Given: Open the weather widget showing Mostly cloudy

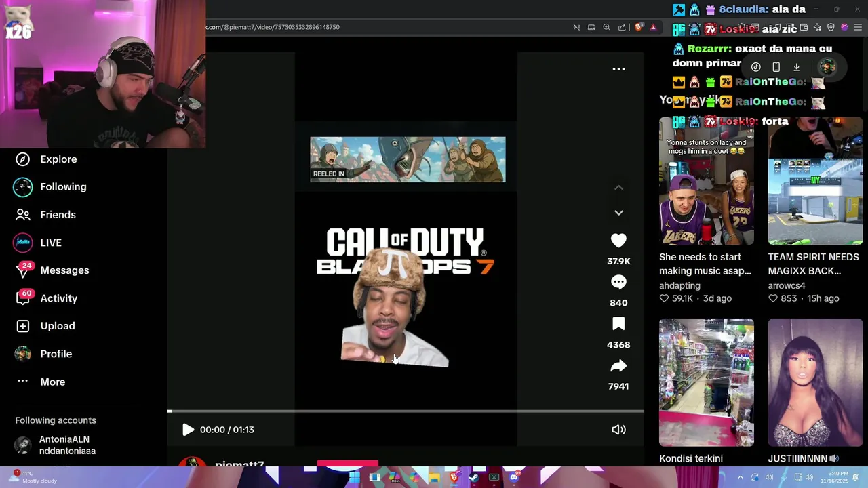Looking at the screenshot, I should (x=33, y=477).
